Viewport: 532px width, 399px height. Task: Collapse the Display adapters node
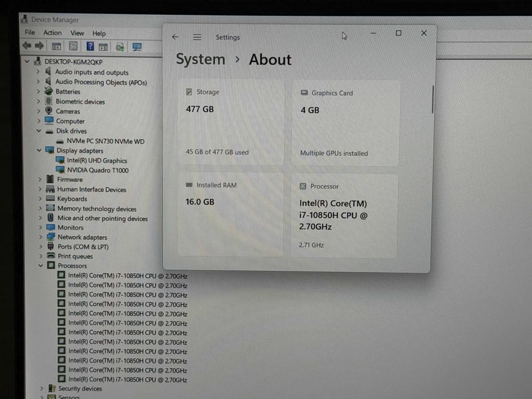click(39, 150)
